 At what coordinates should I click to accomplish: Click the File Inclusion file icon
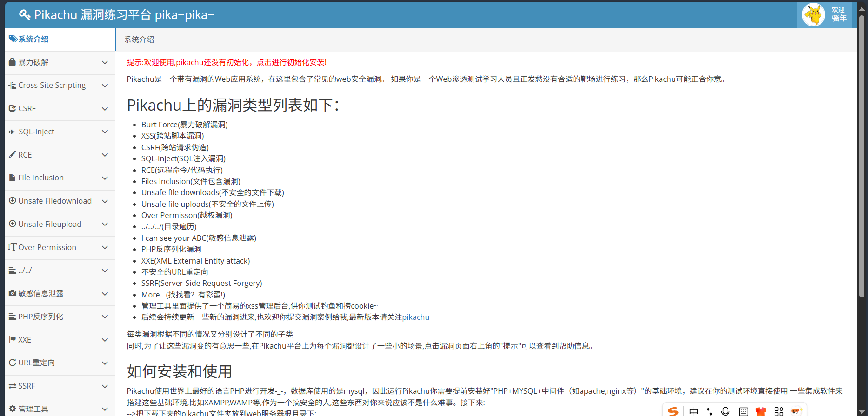(13, 178)
